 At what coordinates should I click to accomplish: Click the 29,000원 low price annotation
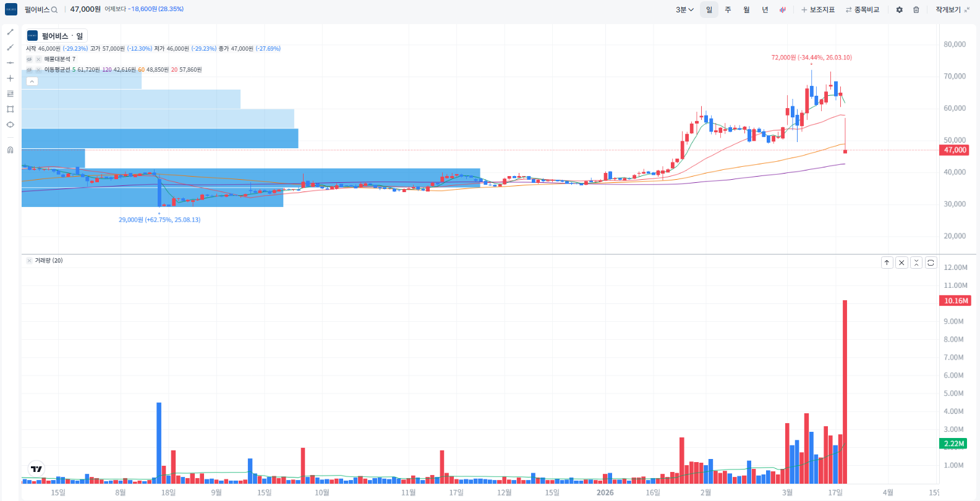click(x=160, y=220)
